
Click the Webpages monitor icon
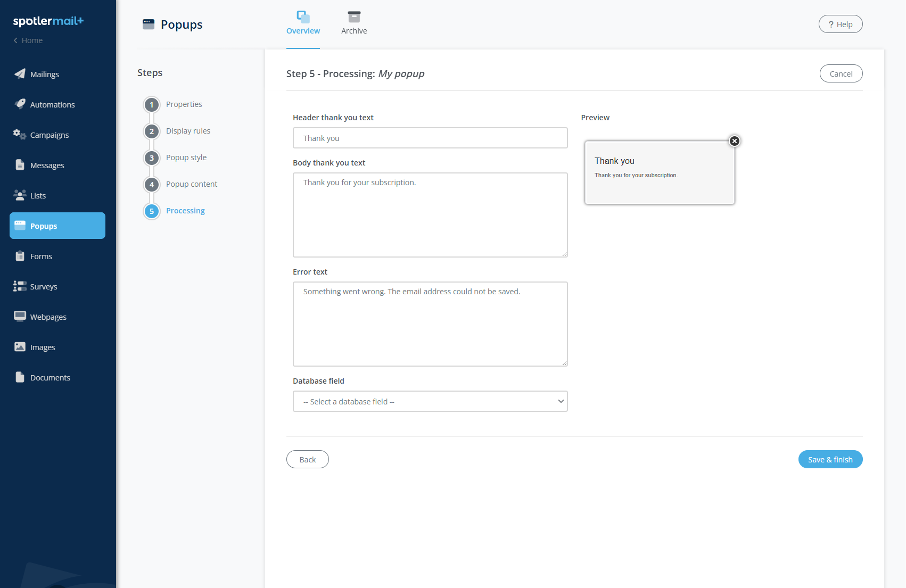click(x=20, y=317)
